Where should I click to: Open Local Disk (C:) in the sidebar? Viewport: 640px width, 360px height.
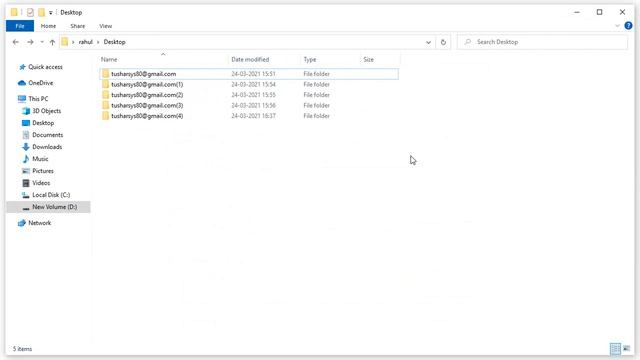[51, 195]
